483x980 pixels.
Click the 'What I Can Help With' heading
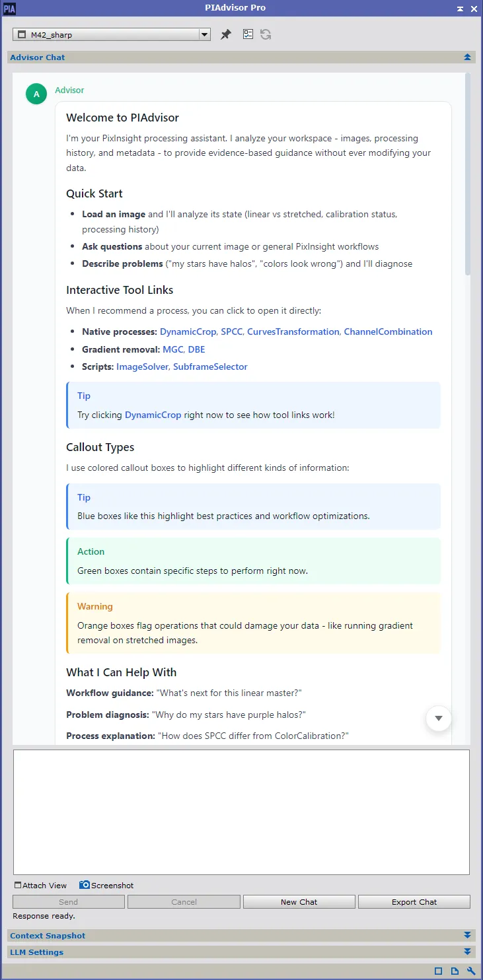click(x=122, y=672)
